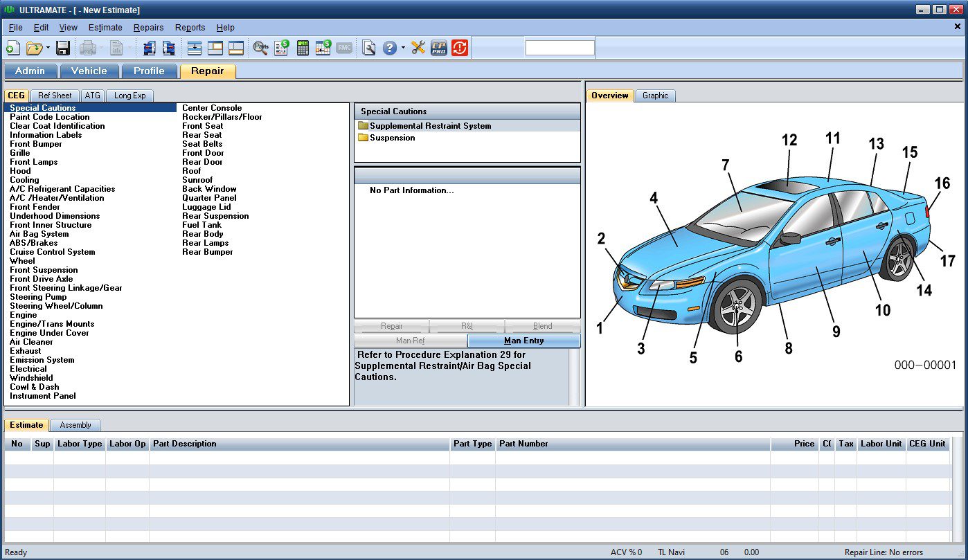
Task: Click the toolbar text input field
Action: (560, 48)
